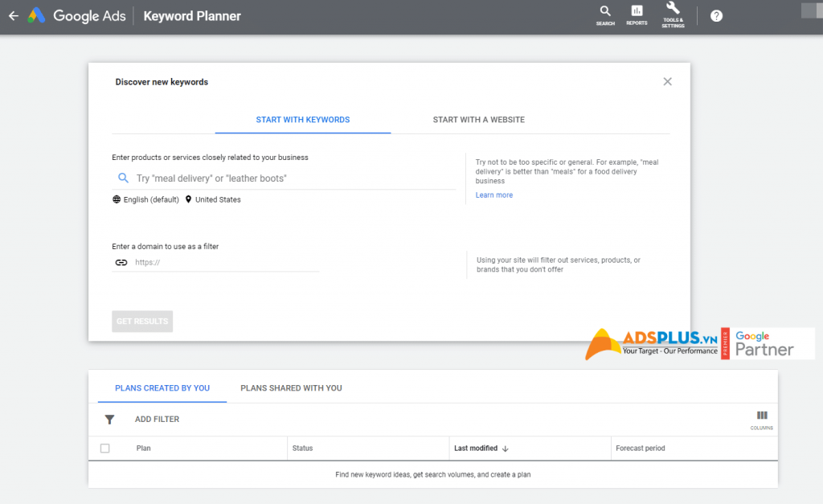Go back using the header arrow

[14, 16]
